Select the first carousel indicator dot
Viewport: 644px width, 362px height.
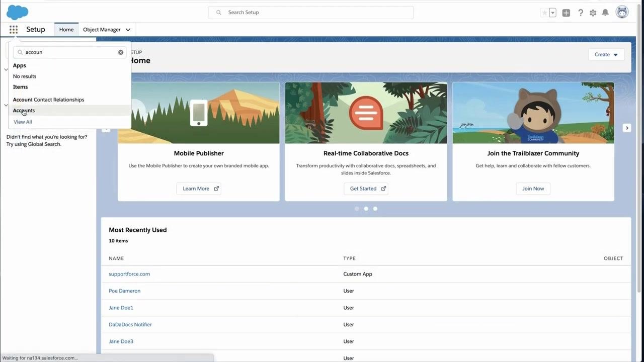[x=357, y=209]
